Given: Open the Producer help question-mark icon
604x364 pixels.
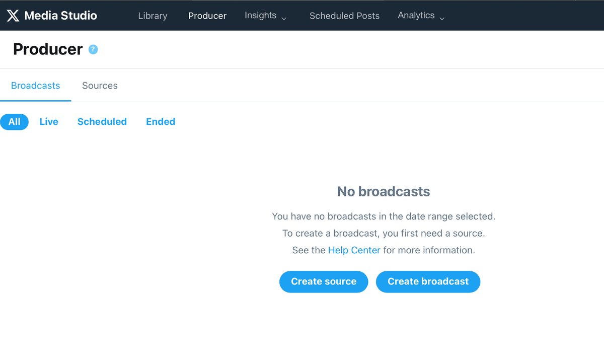Looking at the screenshot, I should (93, 49).
